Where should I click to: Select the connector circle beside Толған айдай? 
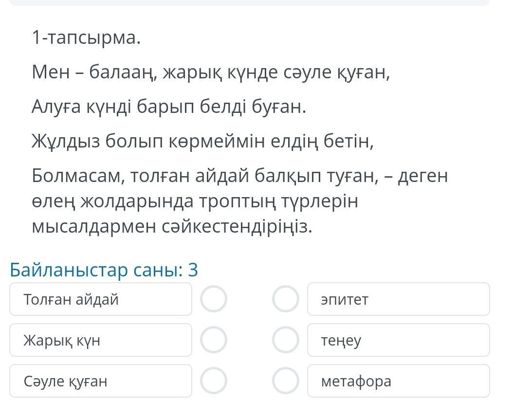click(214, 299)
